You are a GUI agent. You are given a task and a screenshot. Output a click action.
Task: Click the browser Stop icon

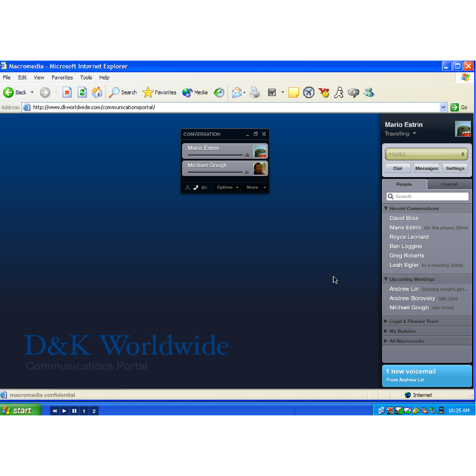point(67,92)
